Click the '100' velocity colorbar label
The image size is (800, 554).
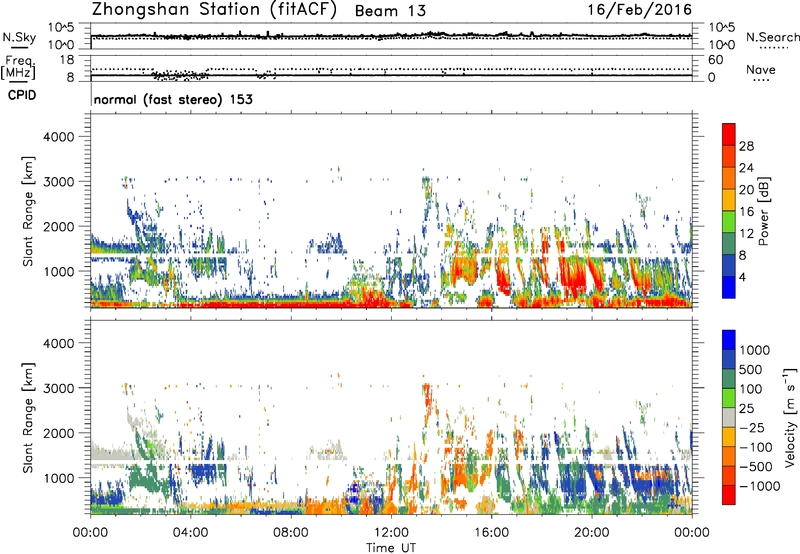(x=751, y=389)
